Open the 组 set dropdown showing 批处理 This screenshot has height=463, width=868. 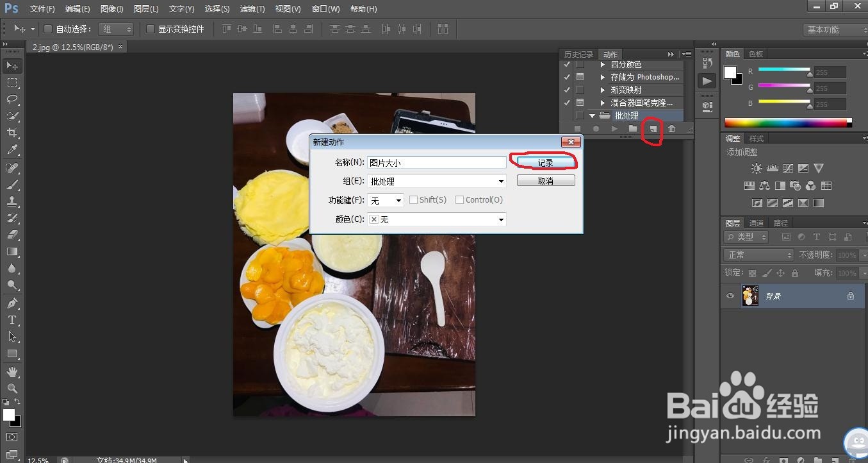[x=437, y=181]
